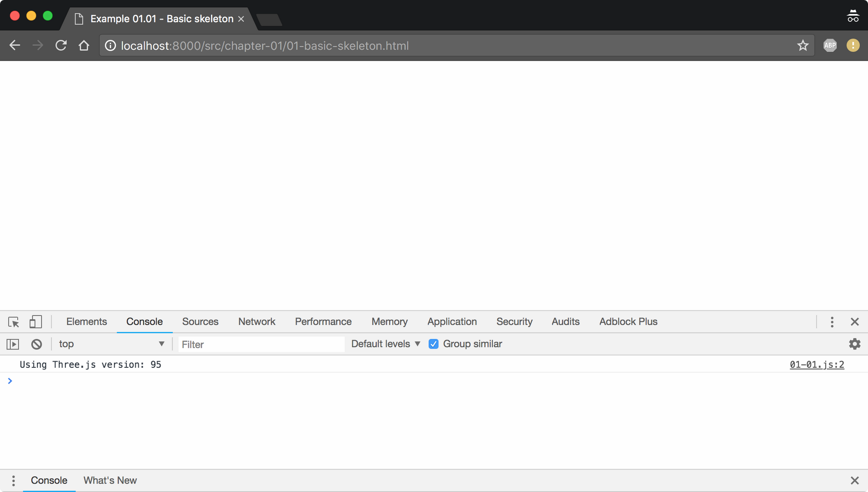Screen dimensions: 868x492
Task: Click the browser forward arrow
Action: 38,45
